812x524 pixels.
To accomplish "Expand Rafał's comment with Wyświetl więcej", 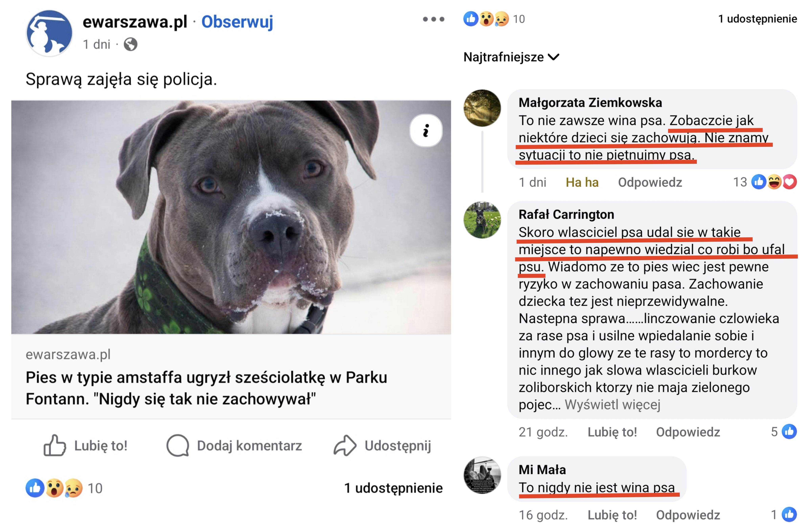I will [x=612, y=405].
